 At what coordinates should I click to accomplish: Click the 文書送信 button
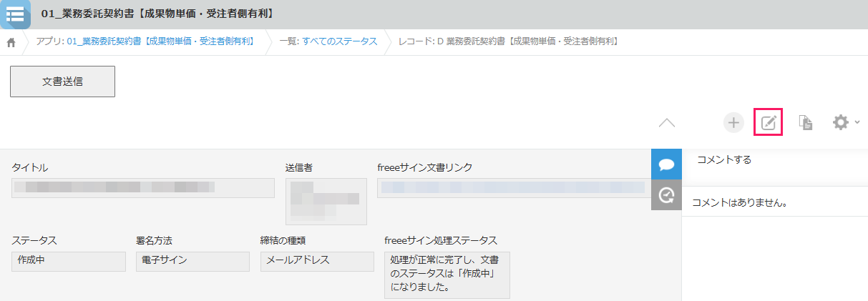point(62,82)
